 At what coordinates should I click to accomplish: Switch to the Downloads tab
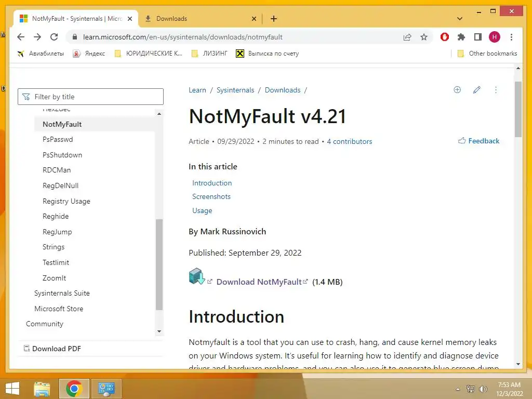200,19
